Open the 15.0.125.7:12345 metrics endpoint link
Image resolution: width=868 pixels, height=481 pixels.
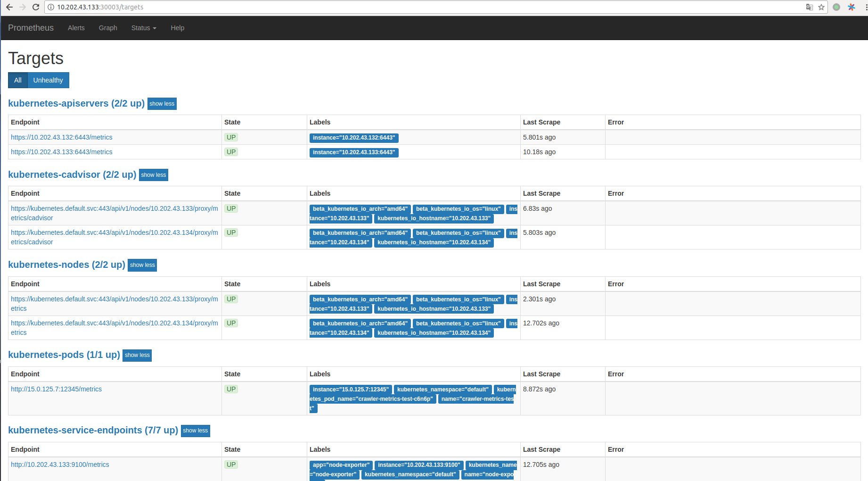[x=57, y=389]
